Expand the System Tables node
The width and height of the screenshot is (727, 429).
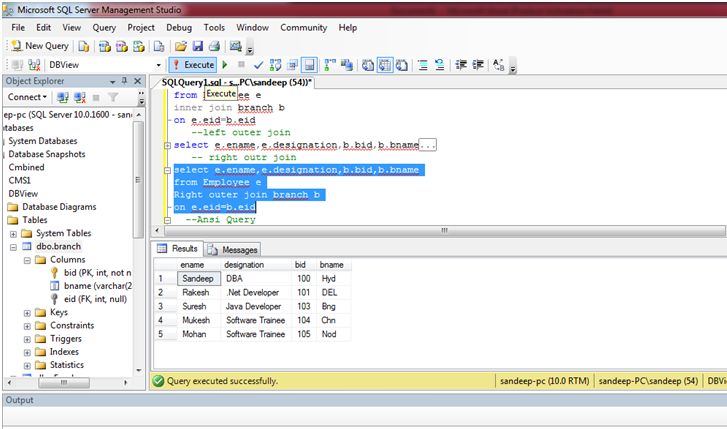[x=13, y=234]
